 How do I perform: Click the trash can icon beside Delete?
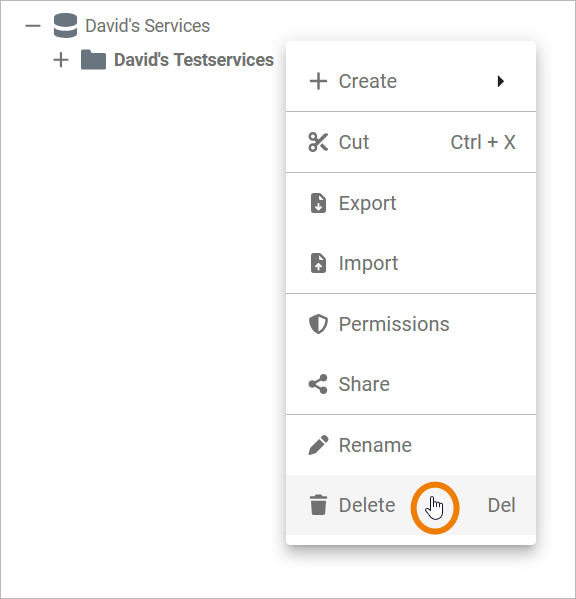click(x=318, y=505)
